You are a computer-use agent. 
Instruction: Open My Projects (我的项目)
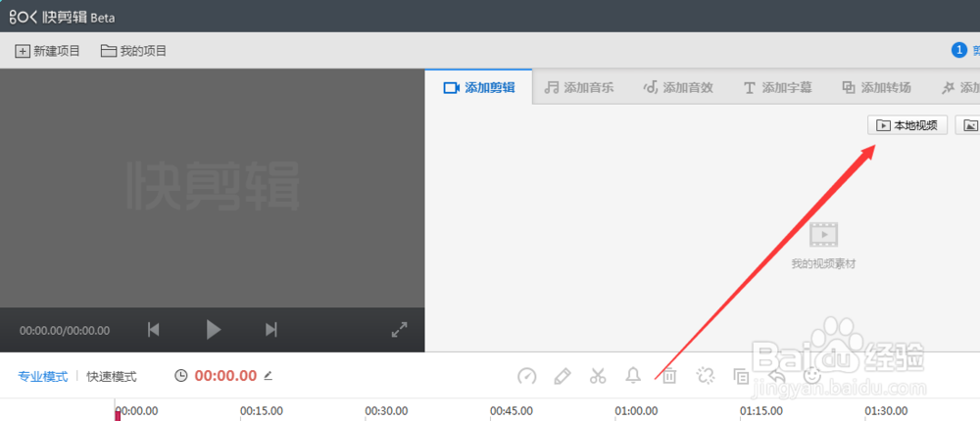pos(133,51)
